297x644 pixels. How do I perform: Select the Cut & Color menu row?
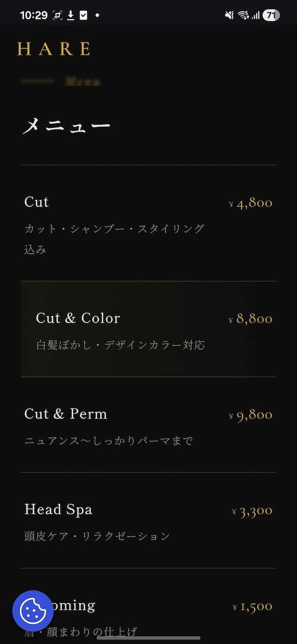tap(148, 329)
